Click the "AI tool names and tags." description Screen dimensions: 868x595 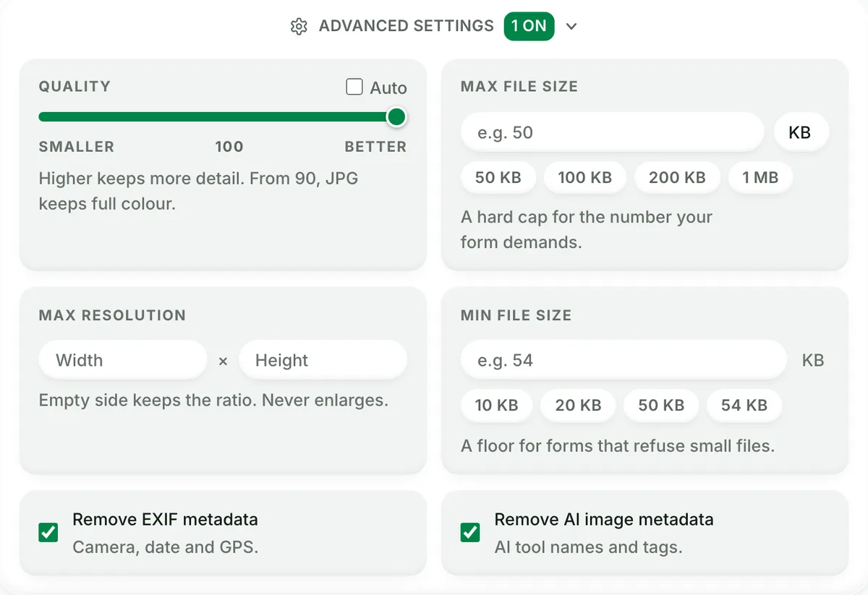[x=589, y=547]
